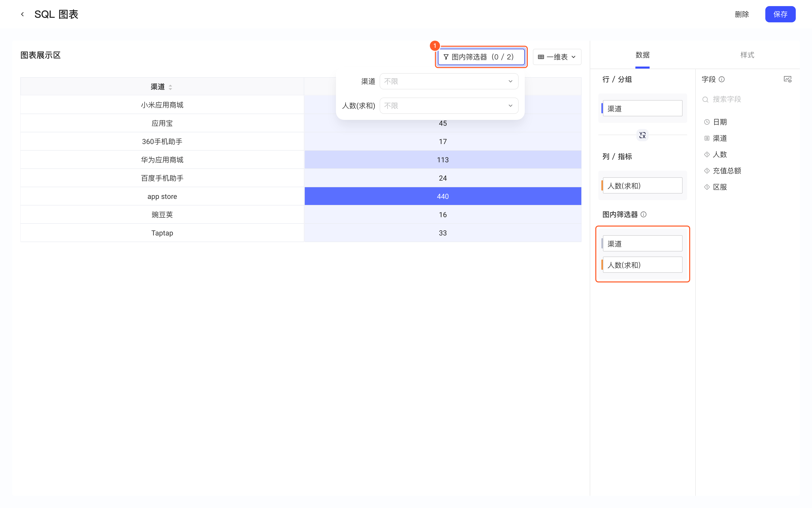Click the table cell 百度手机助手

click(x=162, y=178)
